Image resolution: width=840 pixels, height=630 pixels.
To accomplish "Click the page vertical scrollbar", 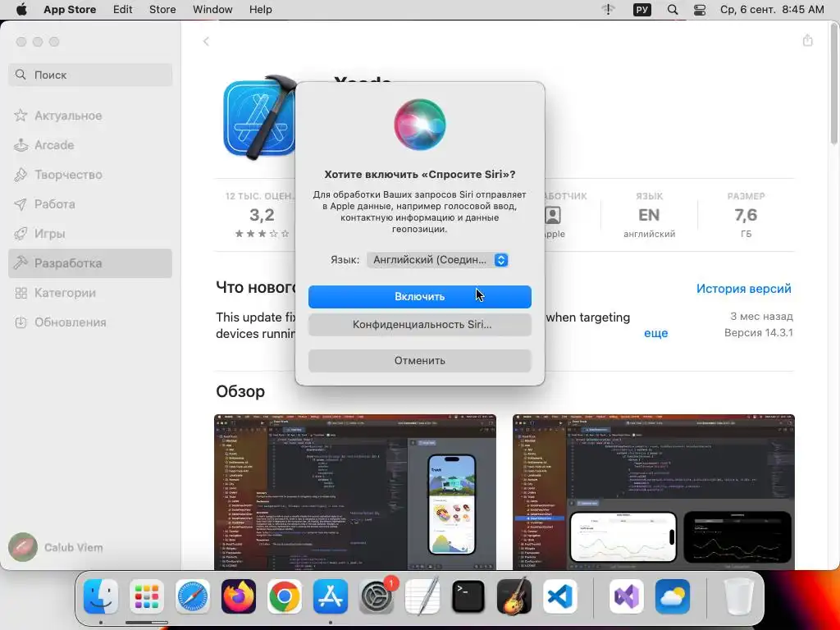I will click(x=833, y=85).
